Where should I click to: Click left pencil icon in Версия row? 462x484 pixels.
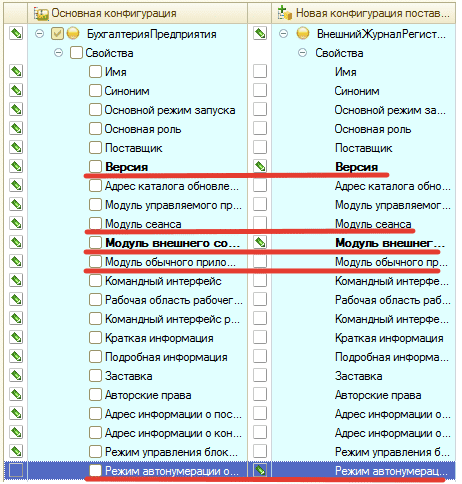(x=16, y=167)
